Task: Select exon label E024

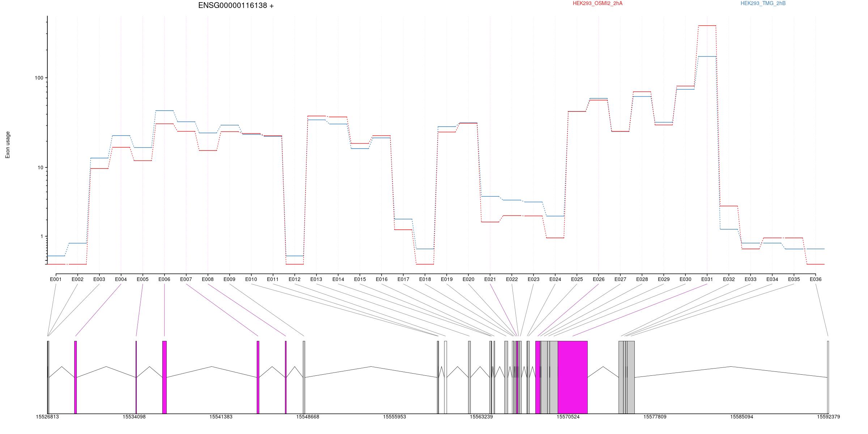Action: [x=555, y=279]
